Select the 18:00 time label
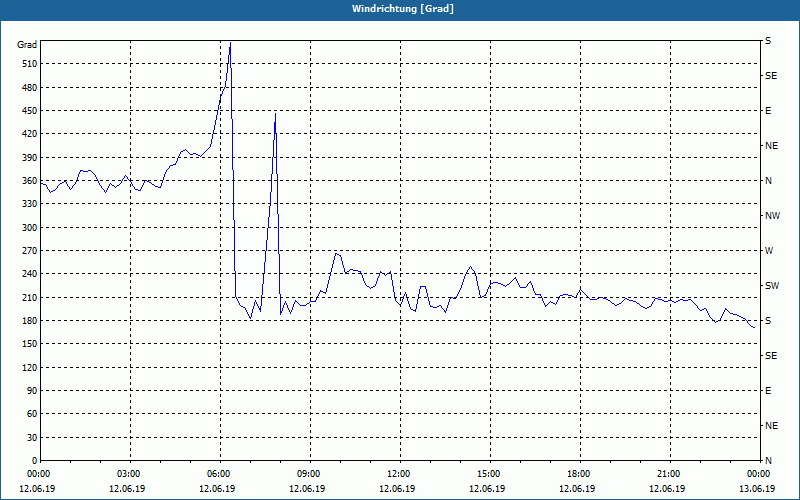Image resolution: width=800 pixels, height=500 pixels. 577,474
